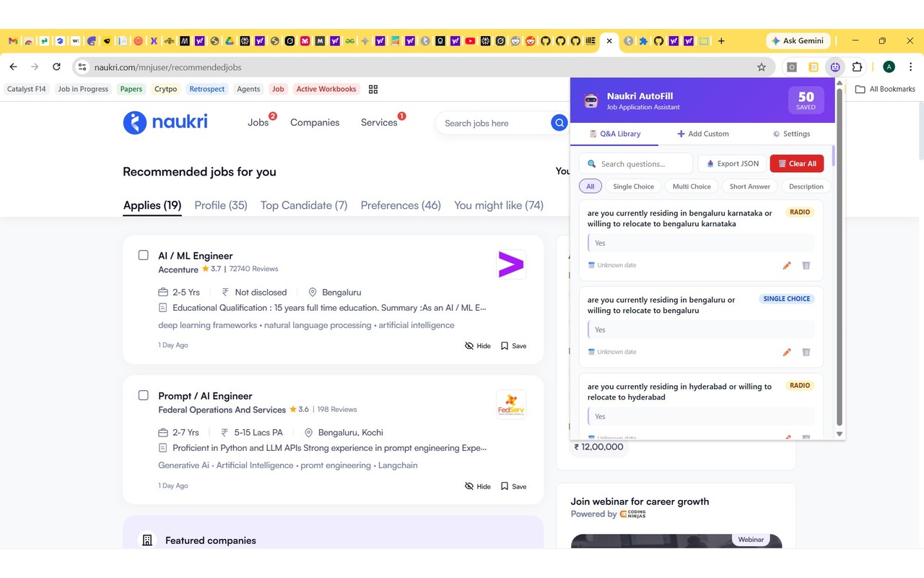Select the All filter chip
The image size is (924, 578).
click(590, 186)
